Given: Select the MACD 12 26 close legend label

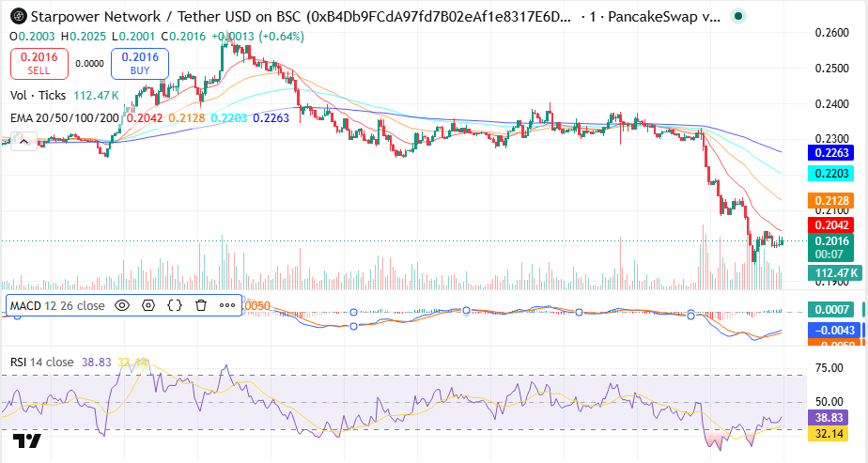Looking at the screenshot, I should (57, 306).
